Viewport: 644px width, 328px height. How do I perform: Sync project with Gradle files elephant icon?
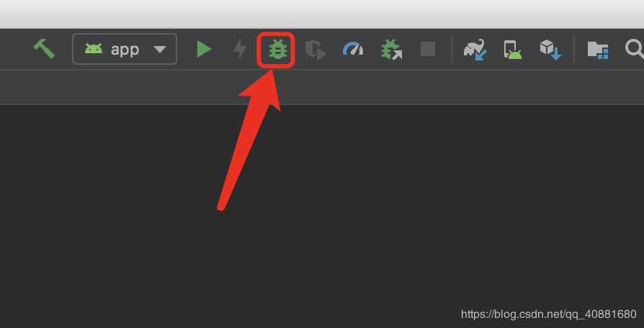coord(475,50)
